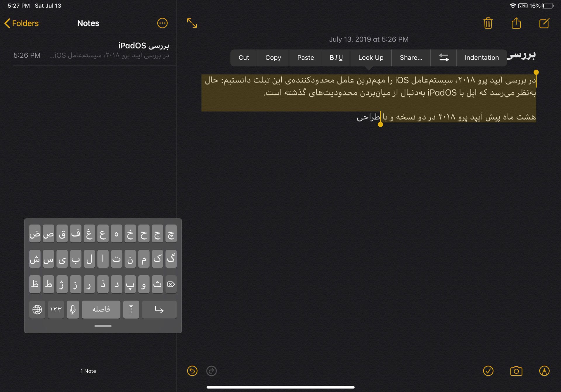Expand note to full screen
Viewport: 561px width, 392px height.
click(192, 23)
